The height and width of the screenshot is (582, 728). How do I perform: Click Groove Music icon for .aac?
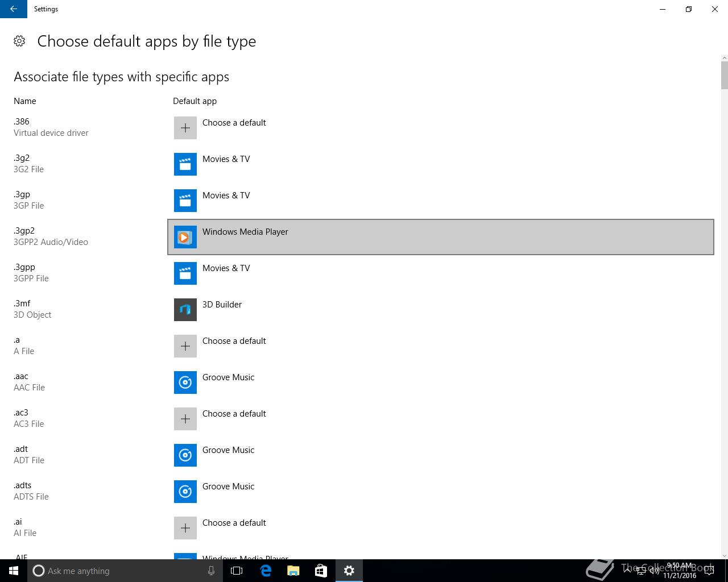click(x=185, y=383)
